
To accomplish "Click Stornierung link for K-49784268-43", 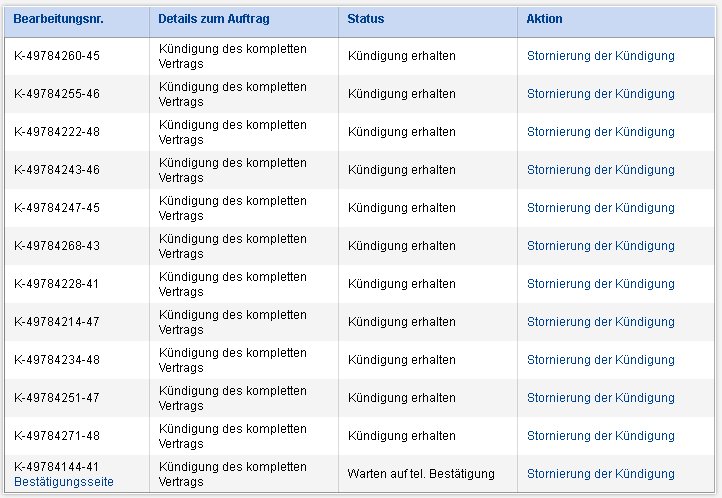I will 600,246.
